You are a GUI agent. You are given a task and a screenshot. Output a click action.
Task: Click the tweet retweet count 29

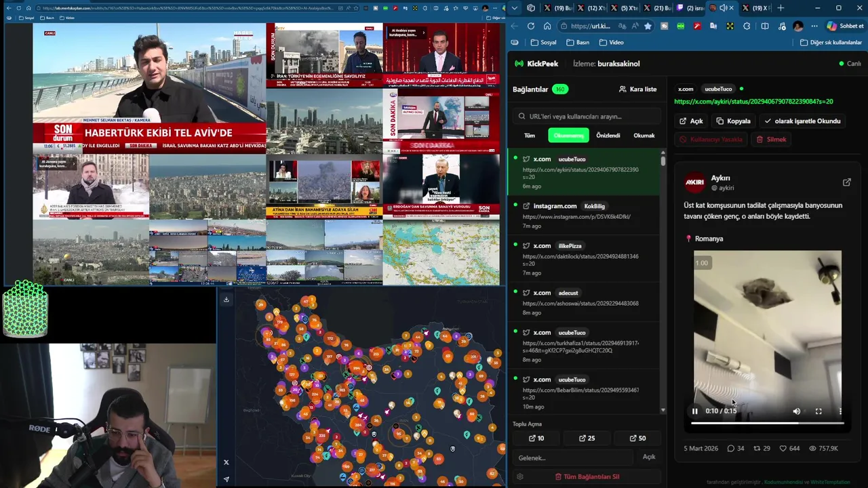pos(762,449)
